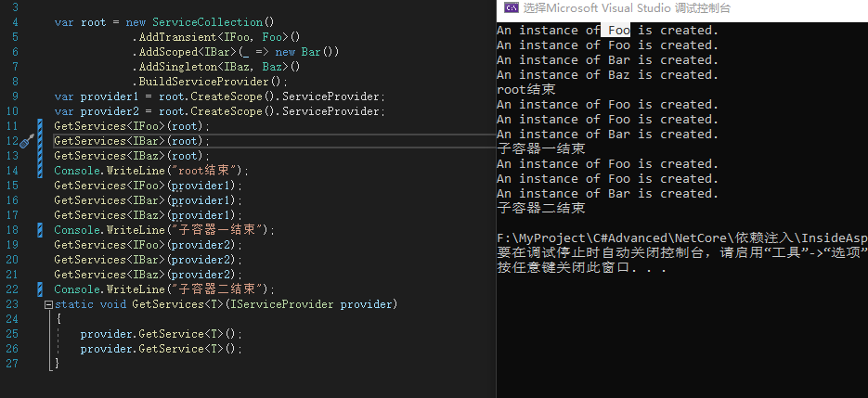Select line number 12 in margin
The image size is (868, 398).
(12, 141)
